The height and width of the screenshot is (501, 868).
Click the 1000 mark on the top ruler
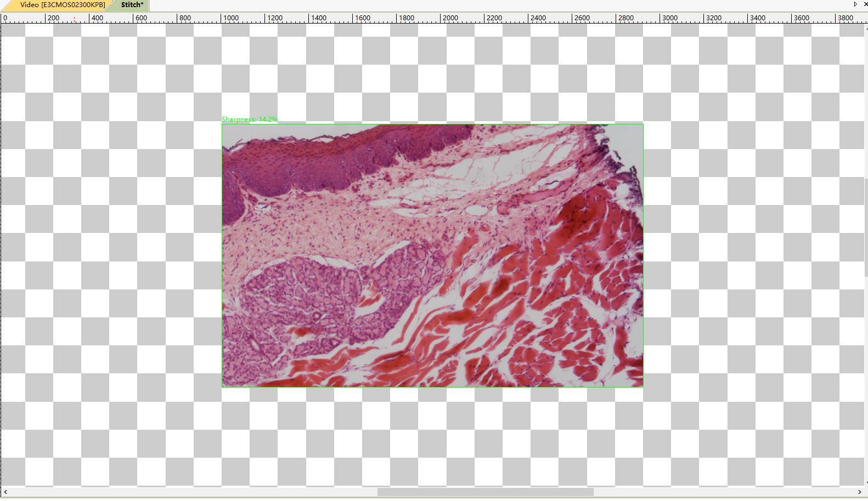point(230,18)
